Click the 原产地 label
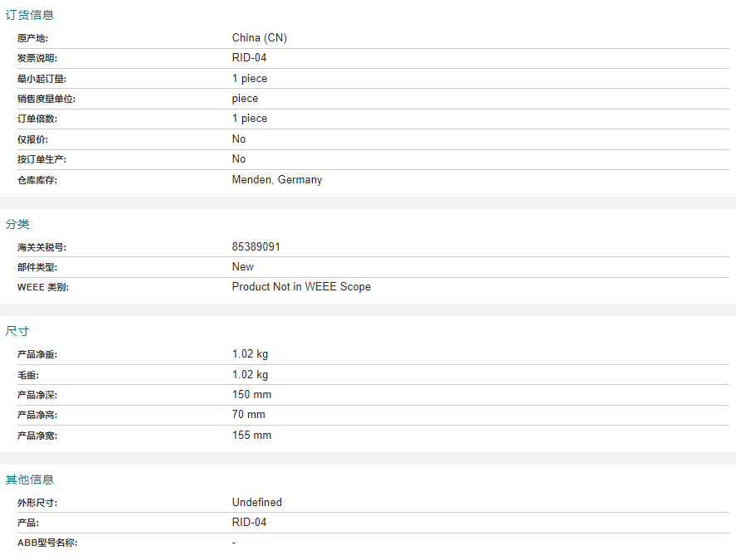 click(x=32, y=38)
